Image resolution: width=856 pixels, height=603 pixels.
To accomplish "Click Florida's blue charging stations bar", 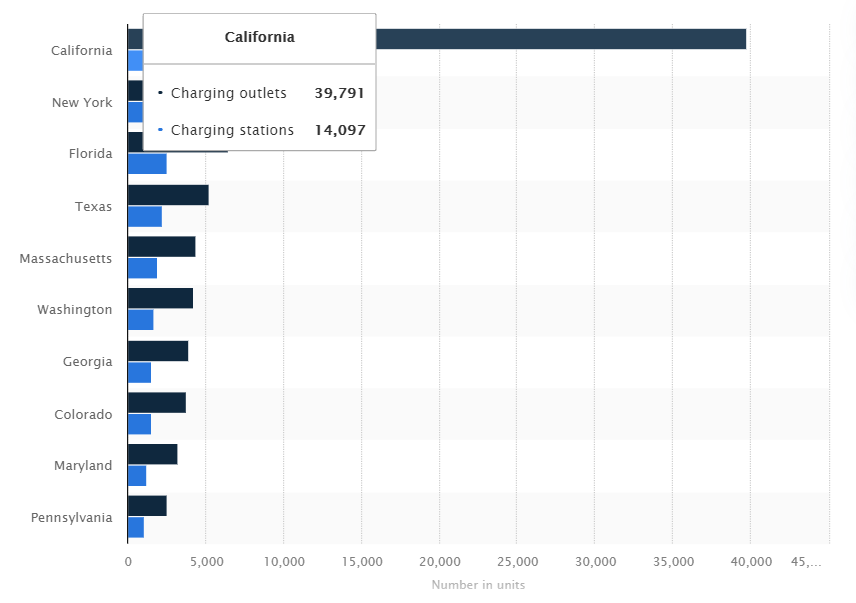I will 147,164.
